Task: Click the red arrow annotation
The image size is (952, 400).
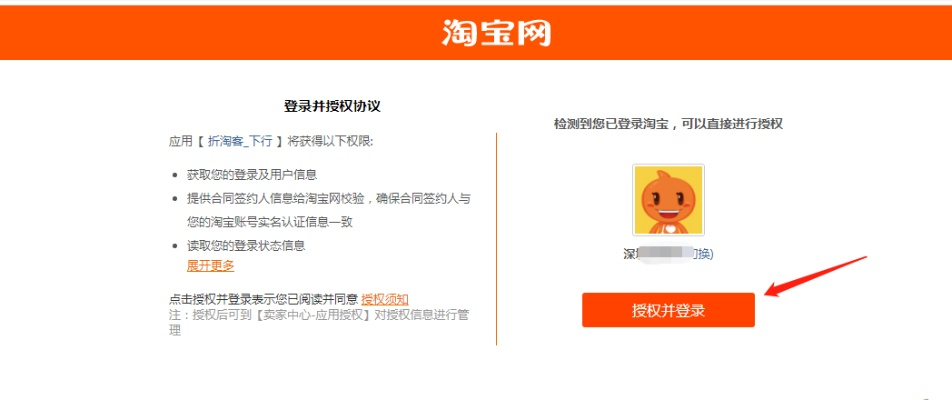Action: click(x=815, y=276)
